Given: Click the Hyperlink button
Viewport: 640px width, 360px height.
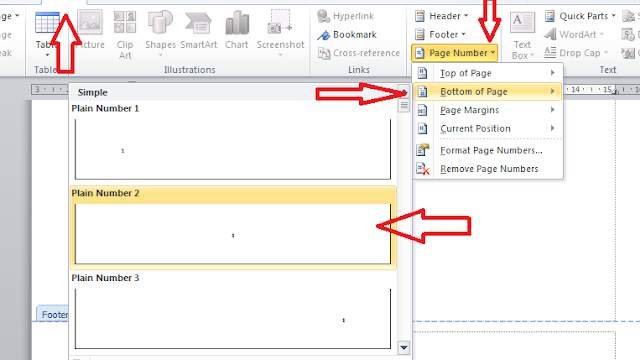Looking at the screenshot, I should (346, 16).
